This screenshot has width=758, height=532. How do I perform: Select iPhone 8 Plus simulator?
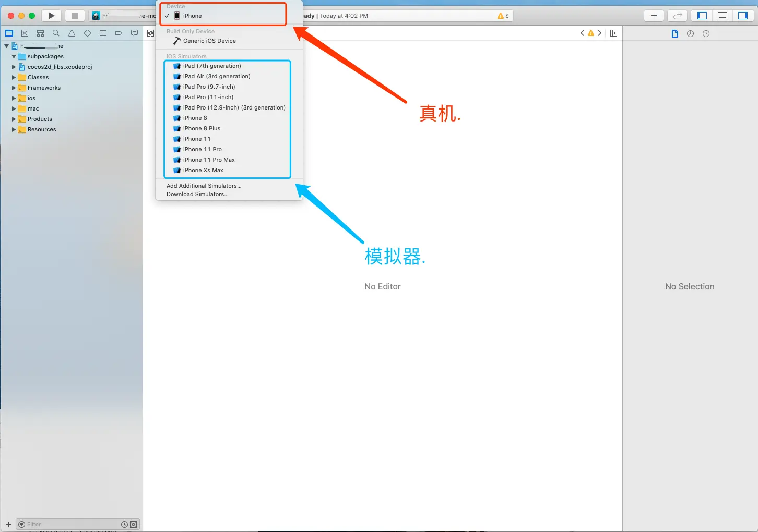229,128
